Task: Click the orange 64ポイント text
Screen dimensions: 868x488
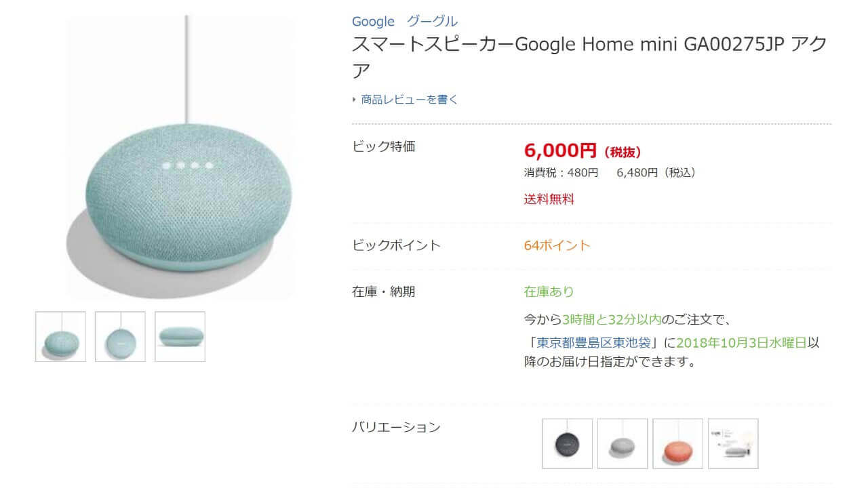Action: tap(557, 245)
